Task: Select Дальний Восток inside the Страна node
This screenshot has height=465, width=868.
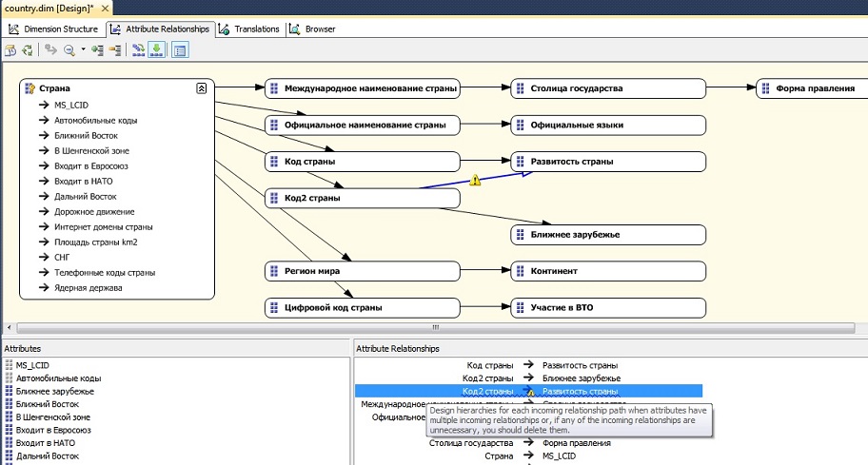Action: (x=86, y=196)
